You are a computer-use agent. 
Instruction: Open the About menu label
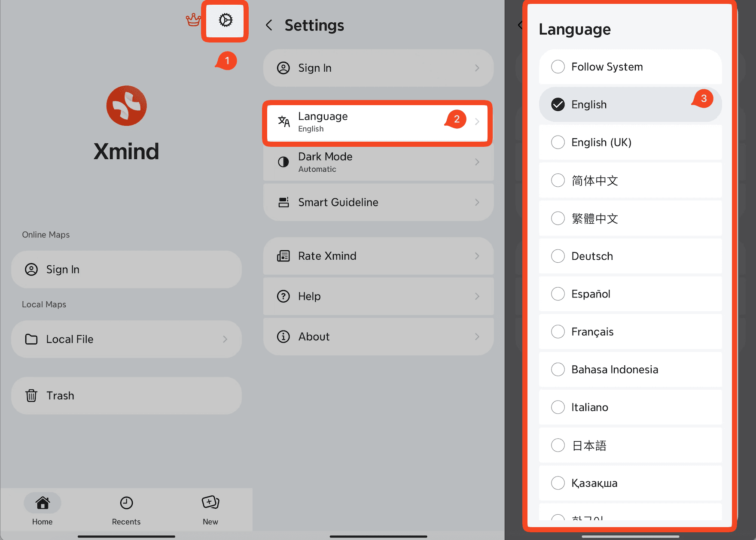tap(314, 337)
